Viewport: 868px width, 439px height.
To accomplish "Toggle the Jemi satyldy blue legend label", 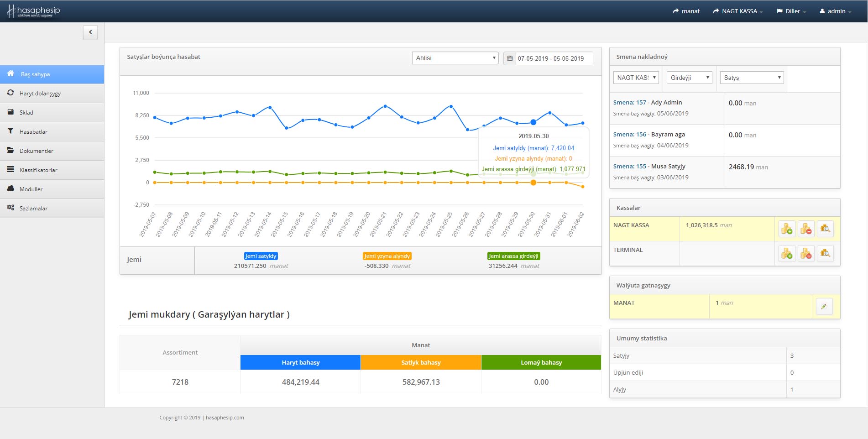I will [x=261, y=256].
